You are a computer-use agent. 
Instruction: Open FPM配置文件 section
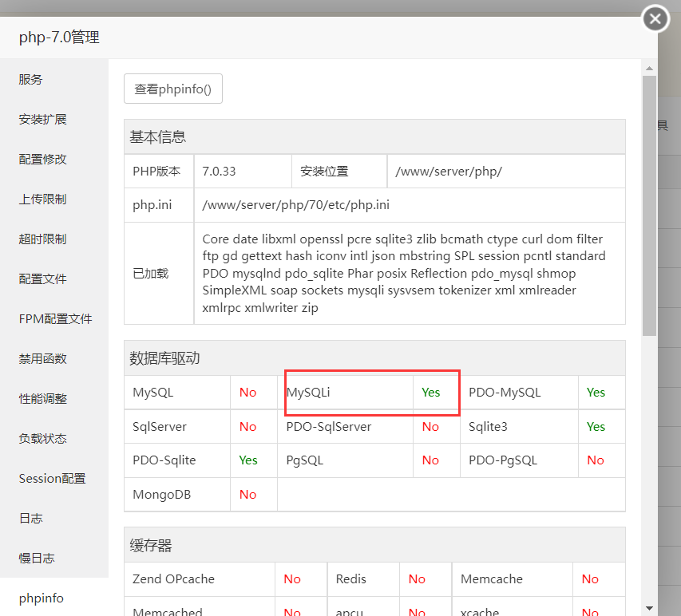[55, 319]
